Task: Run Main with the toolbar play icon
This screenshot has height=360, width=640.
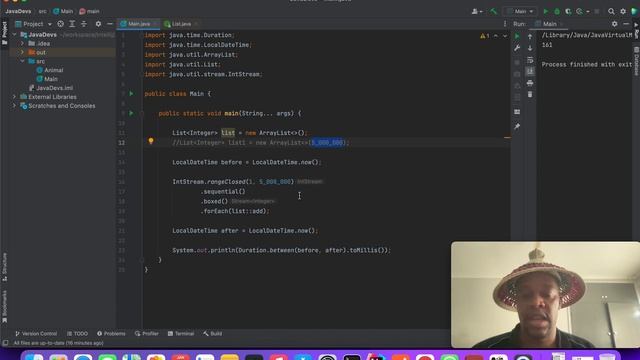Action: (546, 11)
